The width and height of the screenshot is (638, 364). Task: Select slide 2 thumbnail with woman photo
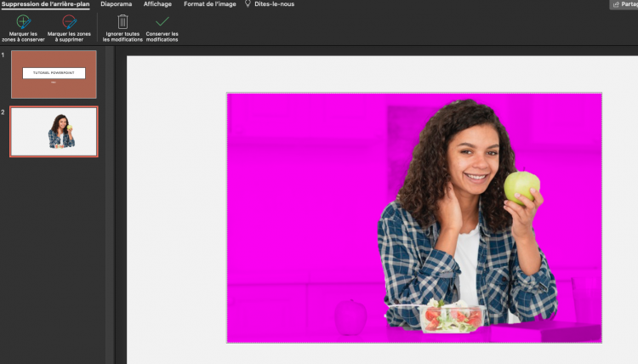pyautogui.click(x=54, y=132)
